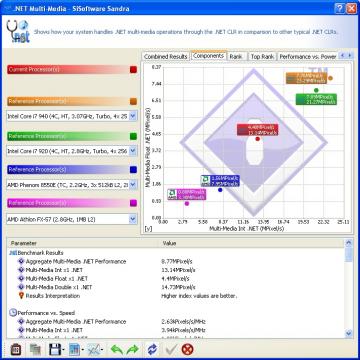This screenshot has height=360, width=360.
Task: Click the green forward arrow
Action: coord(133,349)
